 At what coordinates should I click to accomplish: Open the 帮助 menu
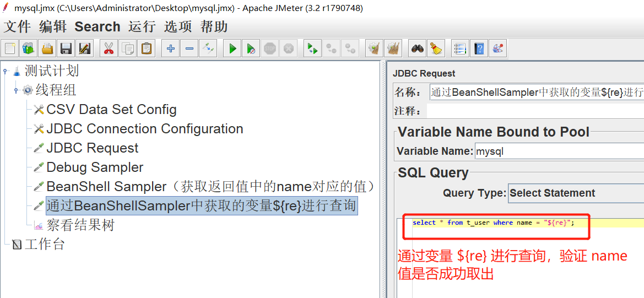point(214,27)
